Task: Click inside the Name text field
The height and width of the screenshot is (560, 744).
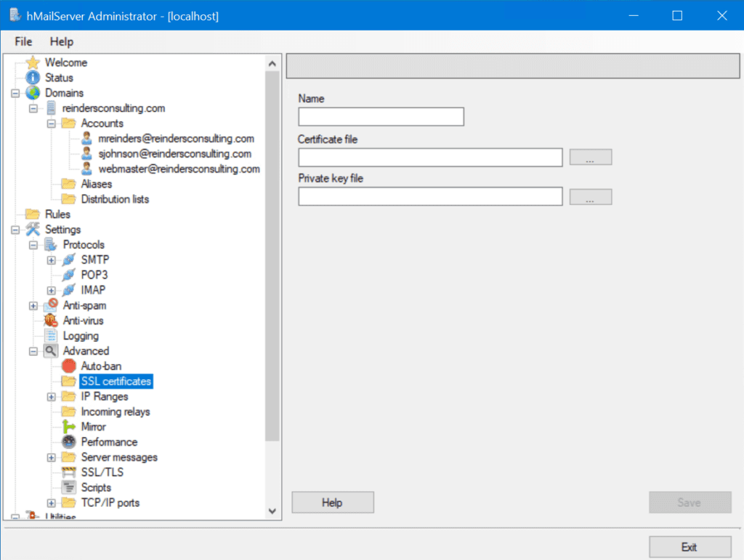Action: (381, 116)
